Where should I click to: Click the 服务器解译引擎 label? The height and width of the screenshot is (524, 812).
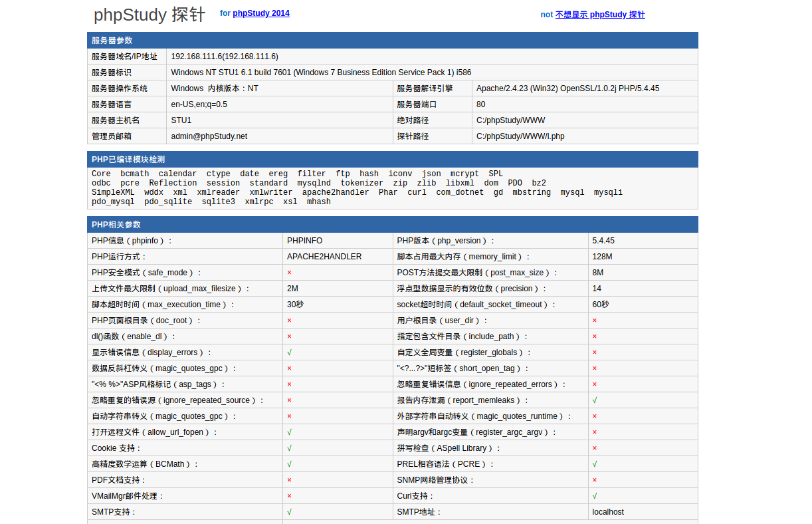click(x=425, y=88)
